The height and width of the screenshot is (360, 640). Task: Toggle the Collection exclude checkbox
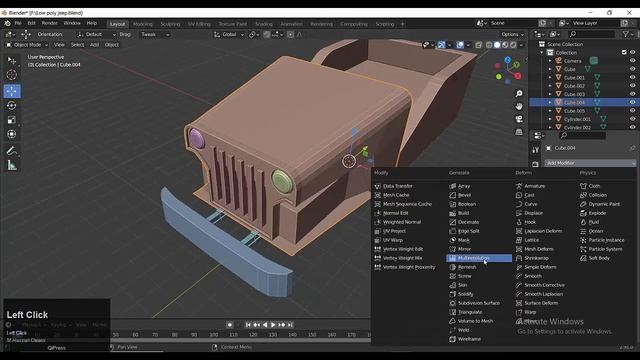pos(624,52)
